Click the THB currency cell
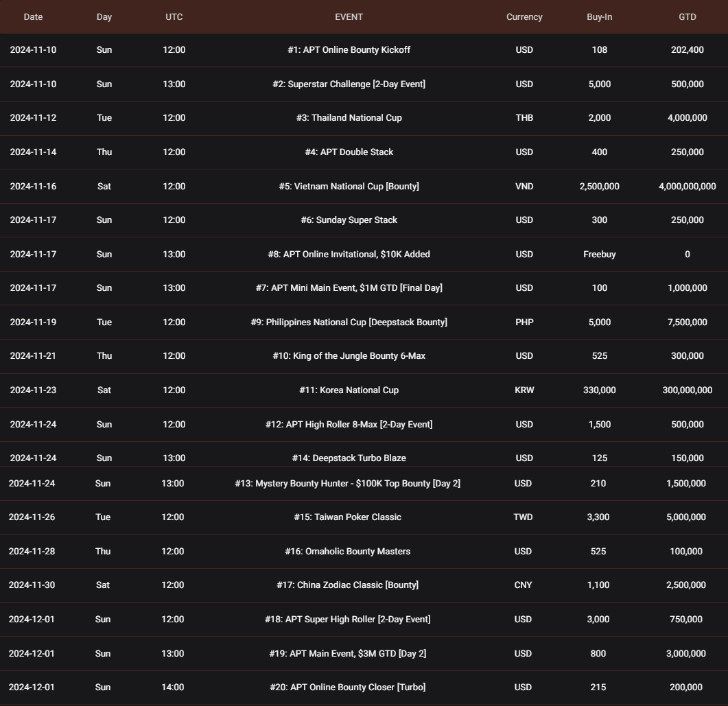This screenshot has height=706, width=728. pos(524,118)
